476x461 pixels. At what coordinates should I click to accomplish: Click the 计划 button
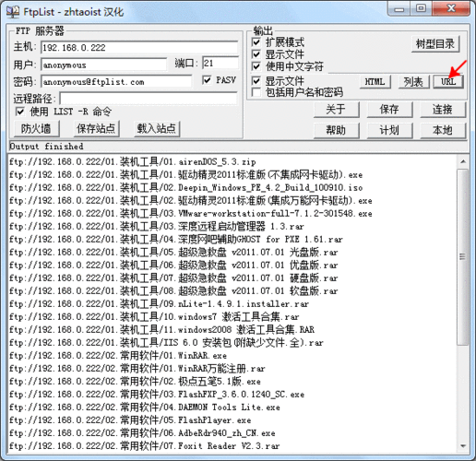click(389, 130)
